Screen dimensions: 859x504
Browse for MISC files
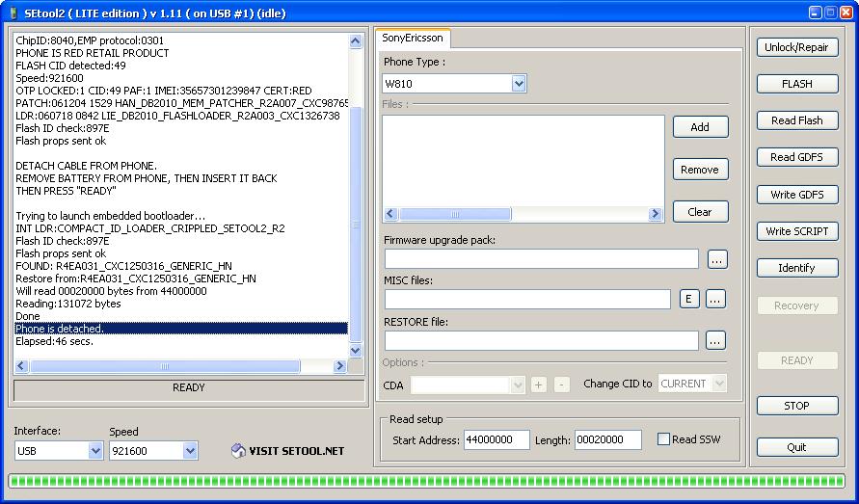[715, 299]
